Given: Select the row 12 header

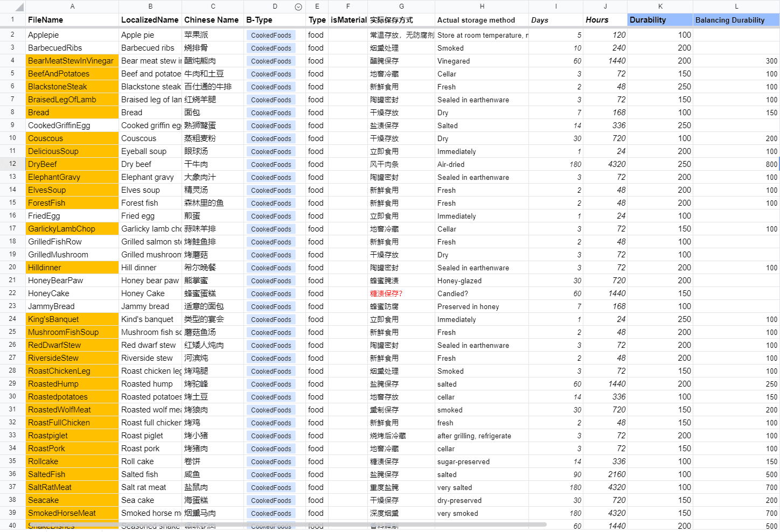Looking at the screenshot, I should [x=12, y=164].
